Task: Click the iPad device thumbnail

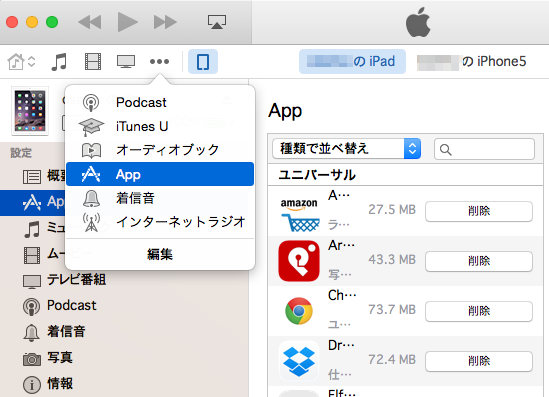Action: [30, 111]
